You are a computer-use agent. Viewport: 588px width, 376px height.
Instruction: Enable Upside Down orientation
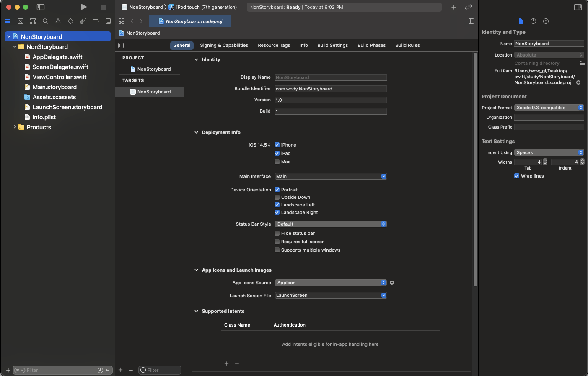point(277,197)
